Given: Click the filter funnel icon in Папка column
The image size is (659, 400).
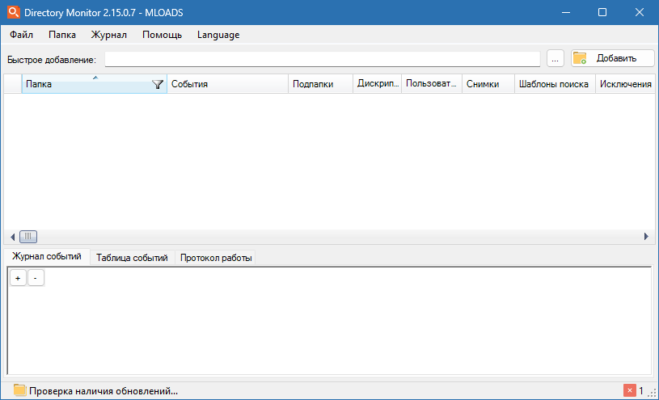Looking at the screenshot, I should click(x=158, y=85).
